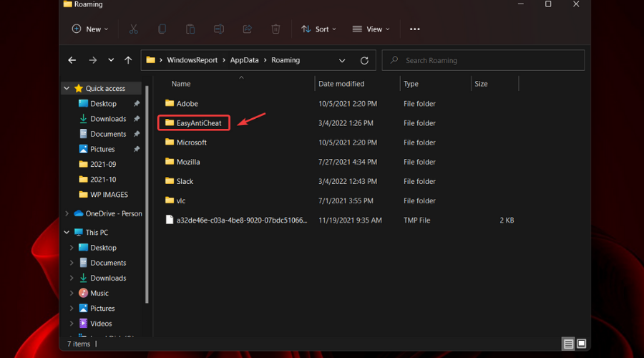Screen dimensions: 644x358
Task: Select the a32de46e TMP file
Action: (x=236, y=221)
